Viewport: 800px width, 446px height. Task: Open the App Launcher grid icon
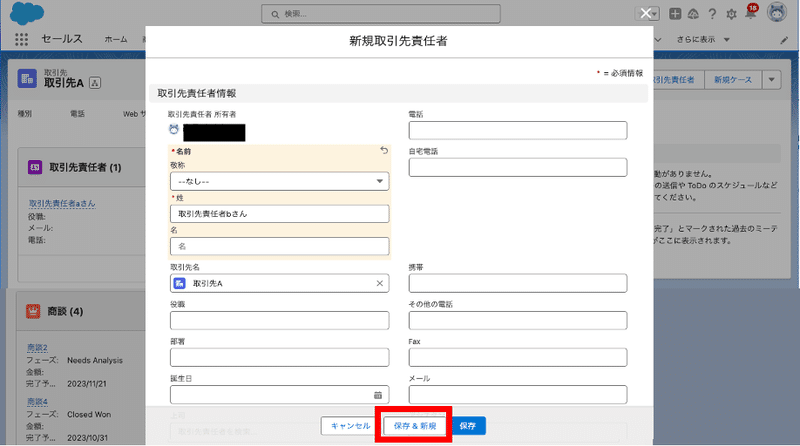[x=21, y=39]
